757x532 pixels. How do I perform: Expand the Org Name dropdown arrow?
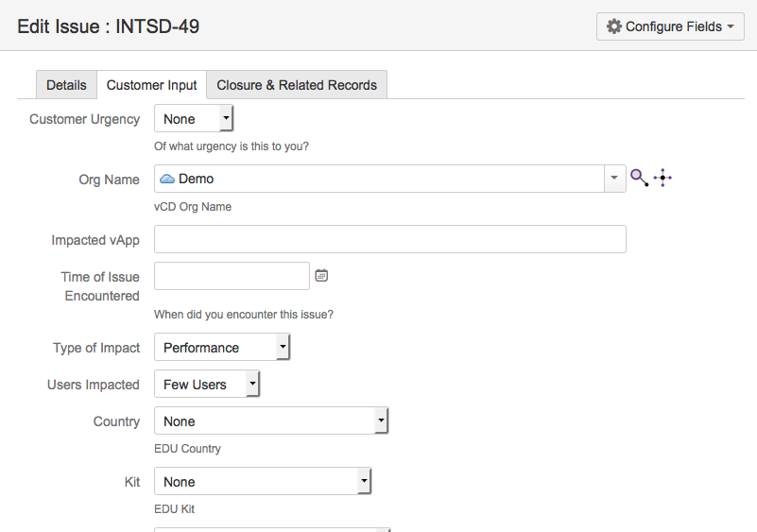coord(614,179)
